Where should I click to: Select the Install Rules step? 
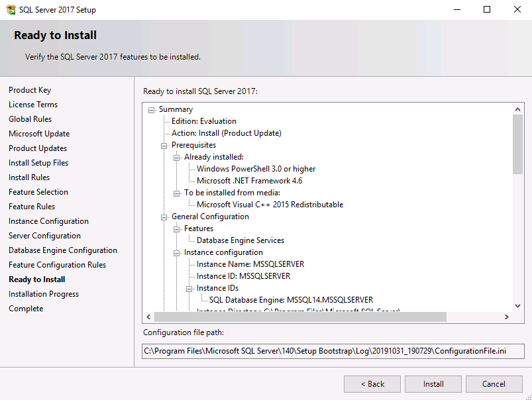coord(29,177)
